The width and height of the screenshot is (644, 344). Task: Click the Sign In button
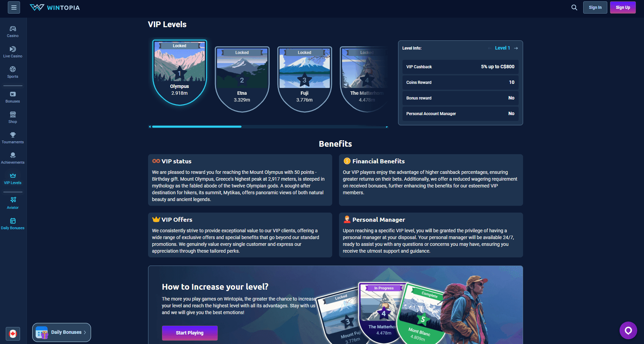tap(595, 7)
